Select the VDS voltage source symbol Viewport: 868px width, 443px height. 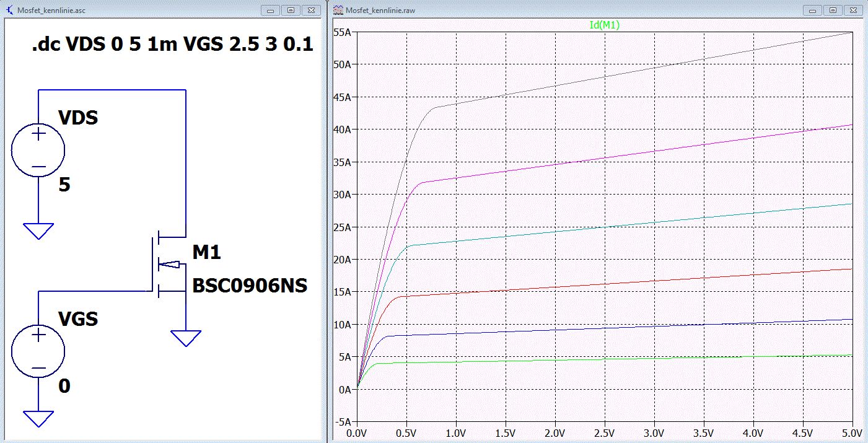pyautogui.click(x=38, y=151)
